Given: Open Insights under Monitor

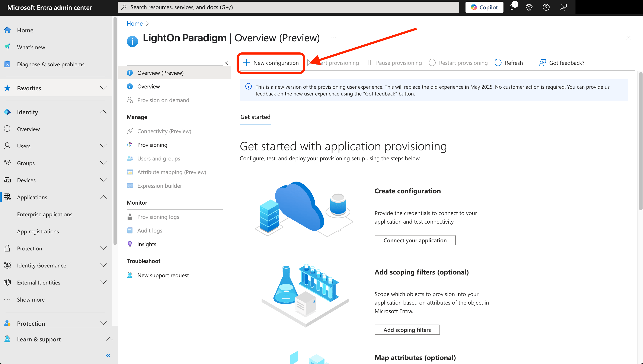Looking at the screenshot, I should (147, 244).
